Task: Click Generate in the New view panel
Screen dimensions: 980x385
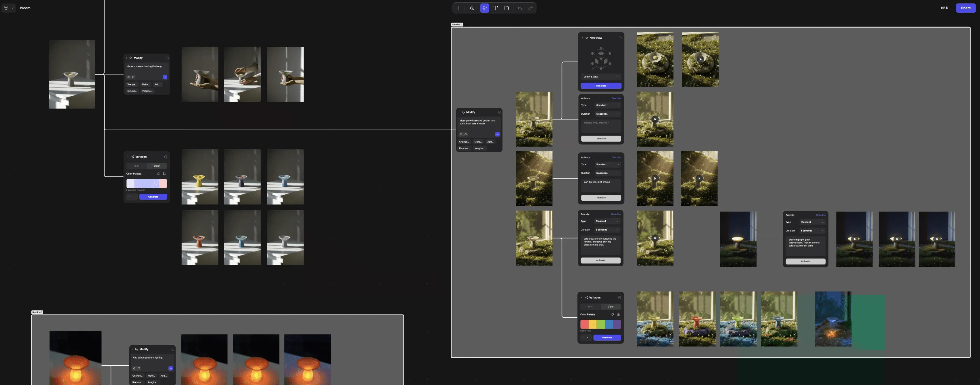Action: (601, 86)
